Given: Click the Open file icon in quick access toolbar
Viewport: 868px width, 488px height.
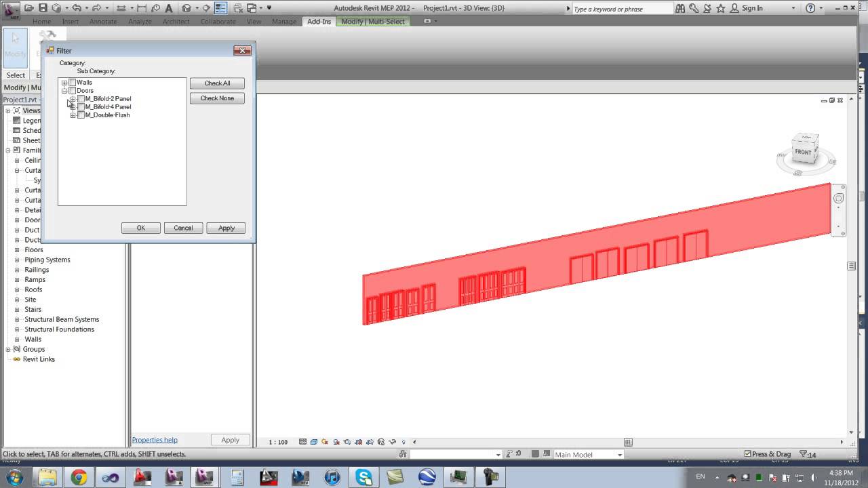Looking at the screenshot, I should click(x=29, y=8).
